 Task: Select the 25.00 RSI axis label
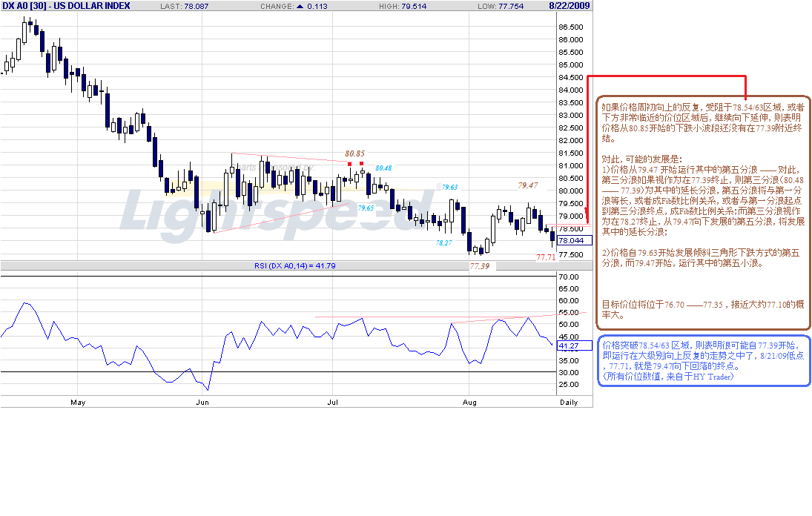[569, 385]
